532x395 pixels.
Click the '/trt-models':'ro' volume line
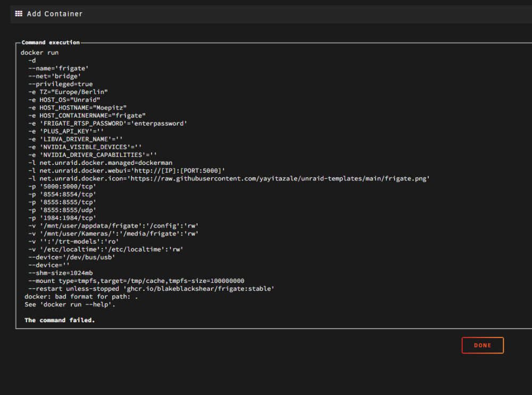[x=73, y=241]
